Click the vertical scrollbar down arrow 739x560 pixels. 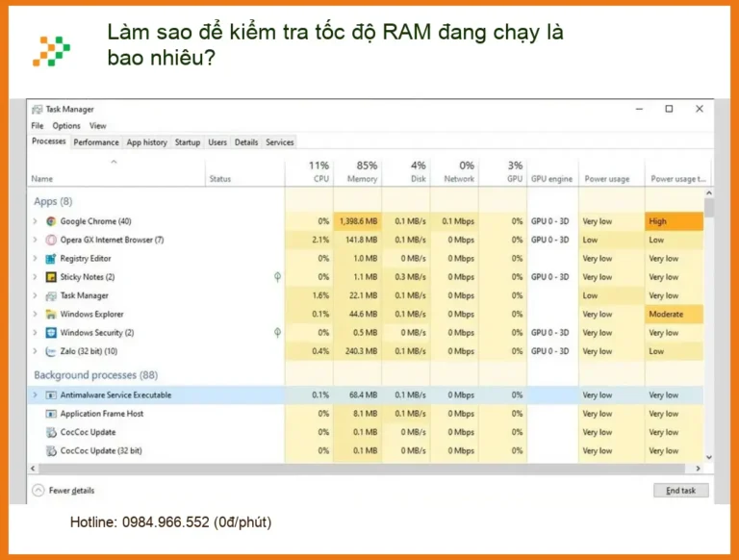point(708,458)
